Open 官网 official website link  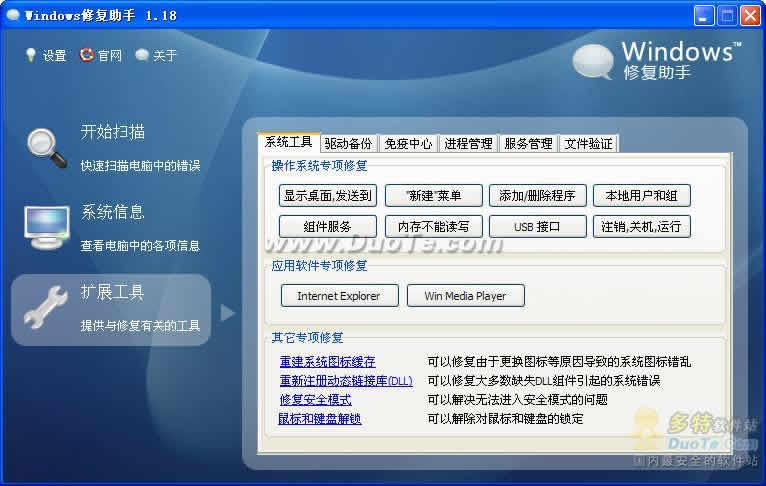(x=109, y=56)
